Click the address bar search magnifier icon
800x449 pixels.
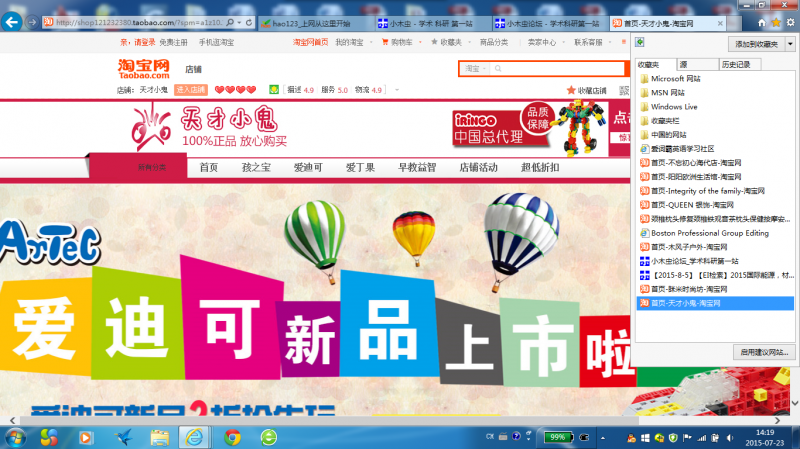pyautogui.click(x=230, y=22)
